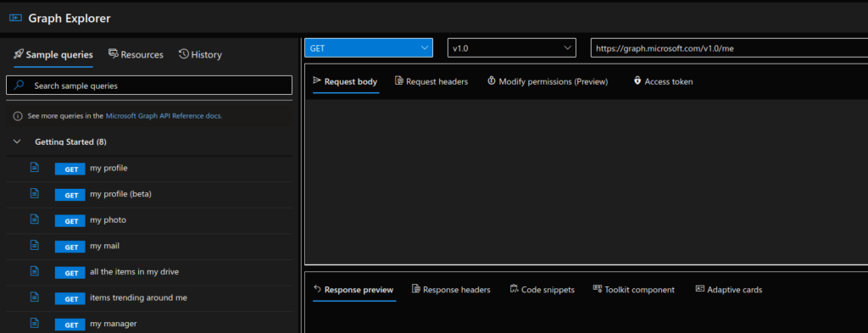Viewport: 868px width, 333px height.
Task: Click document icon for items trending around me
Action: (x=34, y=297)
